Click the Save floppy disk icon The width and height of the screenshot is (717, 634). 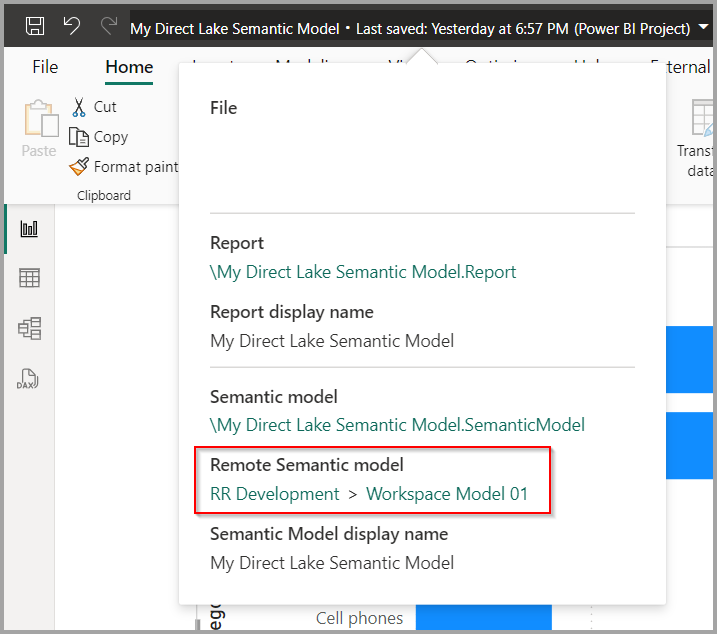(x=35, y=26)
